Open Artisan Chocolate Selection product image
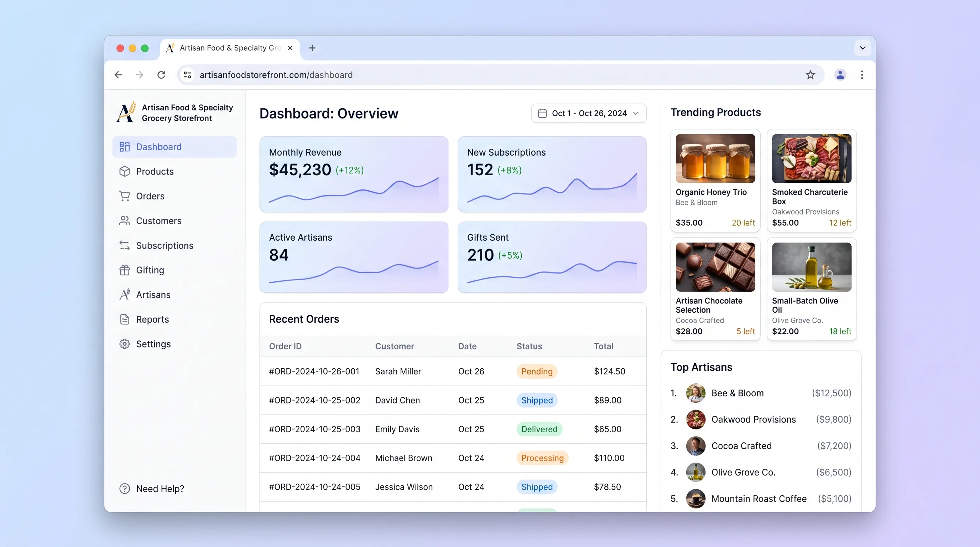Screen dimensions: 980x547 [x=715, y=267]
